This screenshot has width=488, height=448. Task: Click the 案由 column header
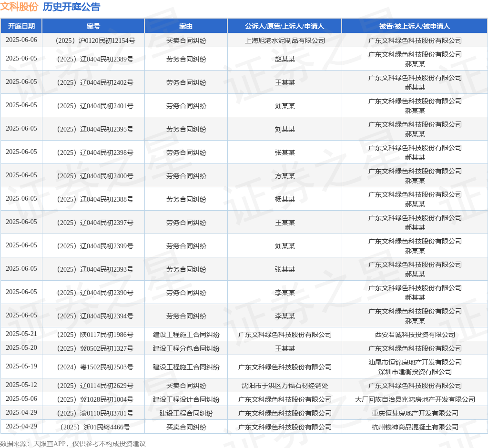186,26
